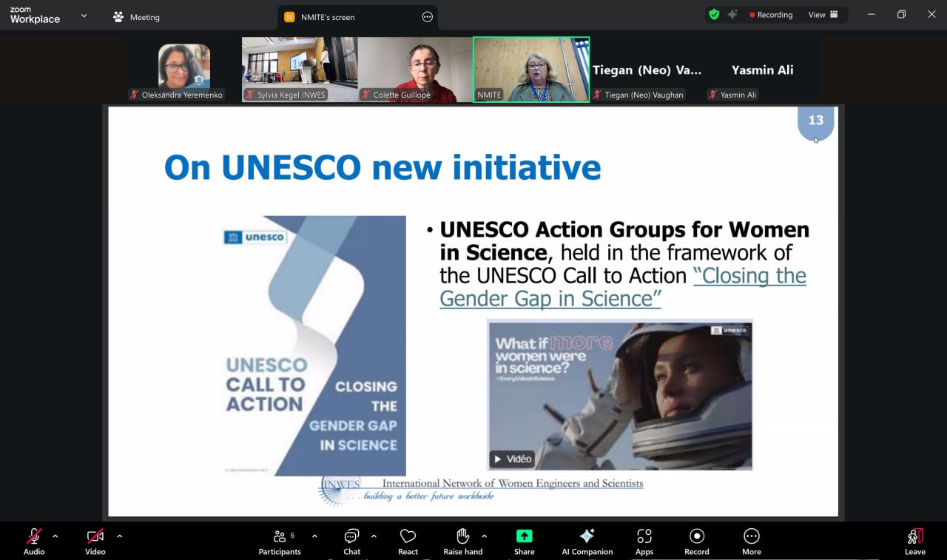The width and height of the screenshot is (947, 560).
Task: Start sharing with the Share button
Action: coord(524,541)
